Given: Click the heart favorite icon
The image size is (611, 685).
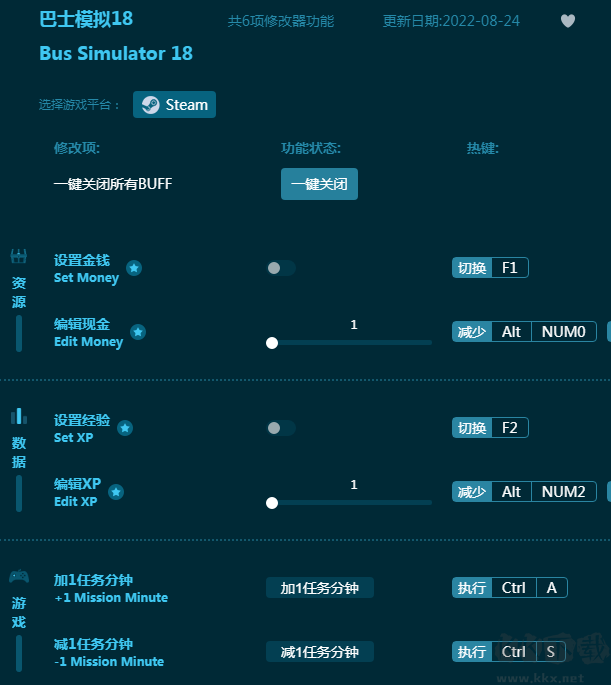Looking at the screenshot, I should [x=568, y=21].
